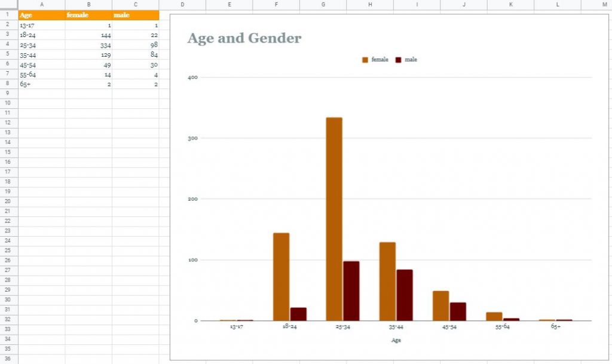Click the male legend color swatch

point(398,60)
